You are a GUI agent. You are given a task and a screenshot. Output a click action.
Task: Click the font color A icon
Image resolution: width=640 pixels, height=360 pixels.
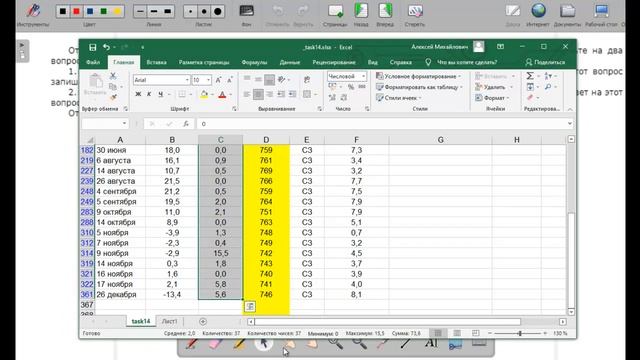click(x=222, y=94)
